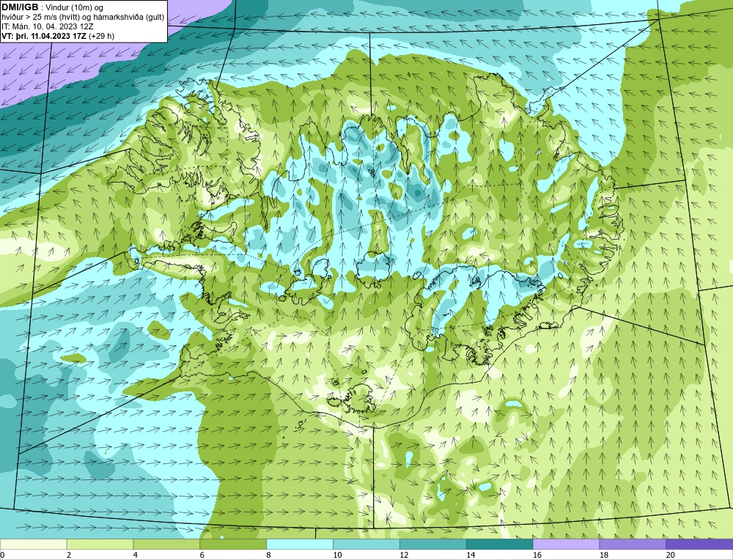Click the green 4–6 m/s legend swatch
733x560 pixels.
pos(166,544)
